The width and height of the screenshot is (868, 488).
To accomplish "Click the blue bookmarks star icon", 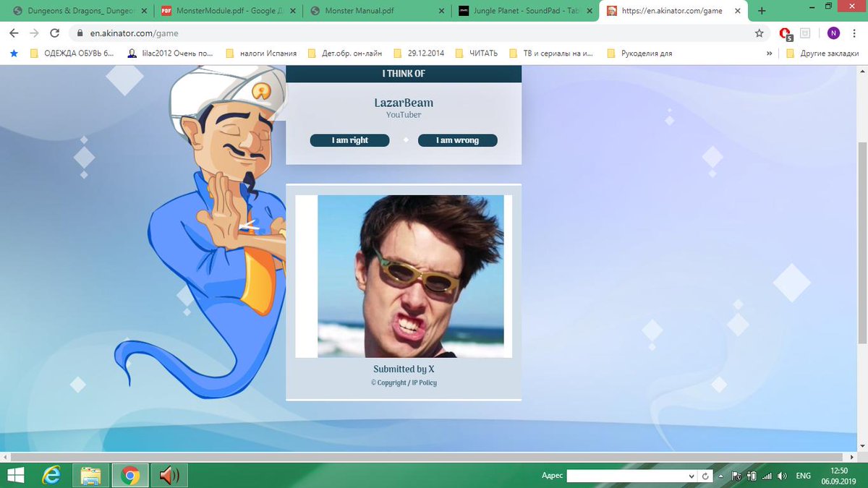I will (x=14, y=53).
